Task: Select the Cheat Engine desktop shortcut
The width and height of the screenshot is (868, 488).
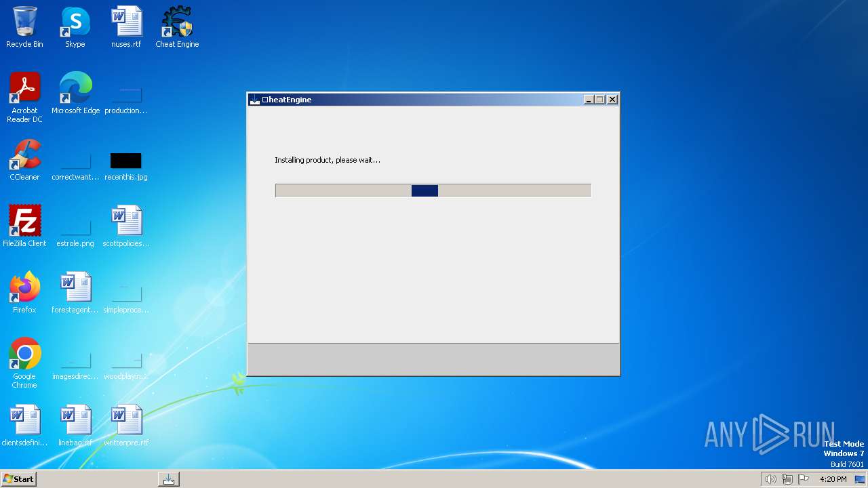Action: pos(177,27)
